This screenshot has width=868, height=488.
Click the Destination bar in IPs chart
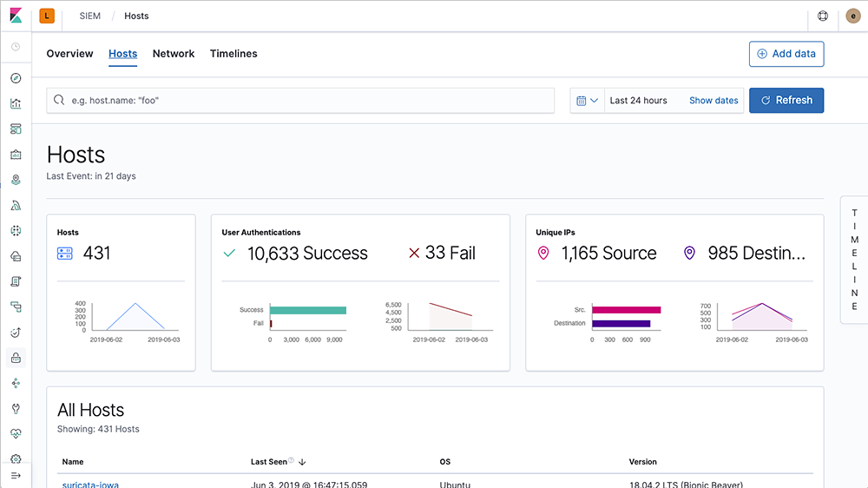coord(621,324)
